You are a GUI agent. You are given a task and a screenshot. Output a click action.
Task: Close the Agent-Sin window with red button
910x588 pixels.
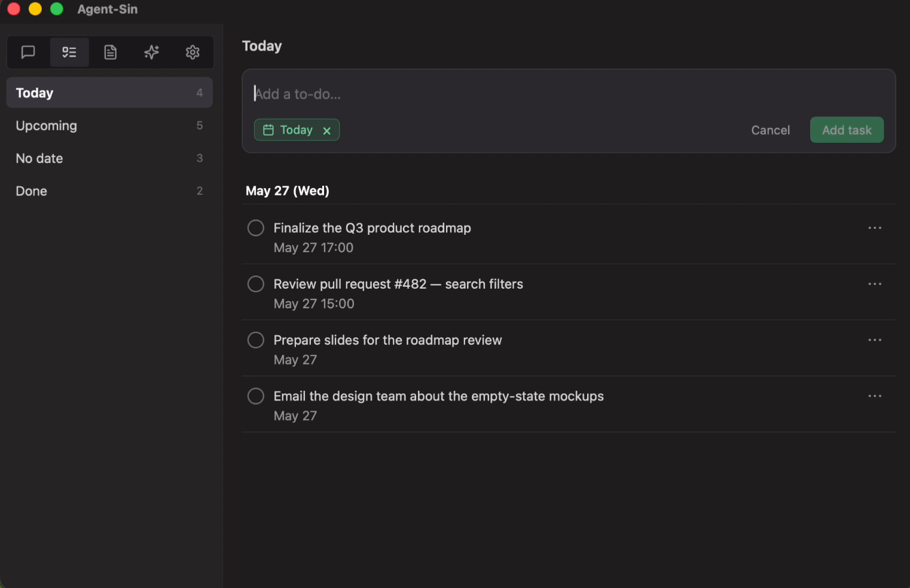[x=14, y=9]
